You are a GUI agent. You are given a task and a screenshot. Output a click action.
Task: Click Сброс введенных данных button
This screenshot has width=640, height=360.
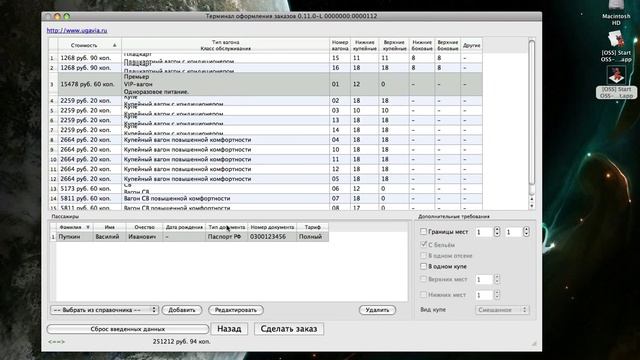click(x=128, y=329)
